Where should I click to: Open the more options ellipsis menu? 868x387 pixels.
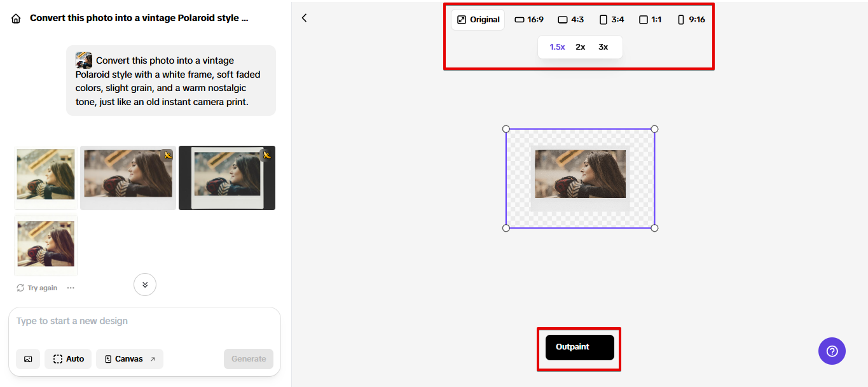[71, 288]
